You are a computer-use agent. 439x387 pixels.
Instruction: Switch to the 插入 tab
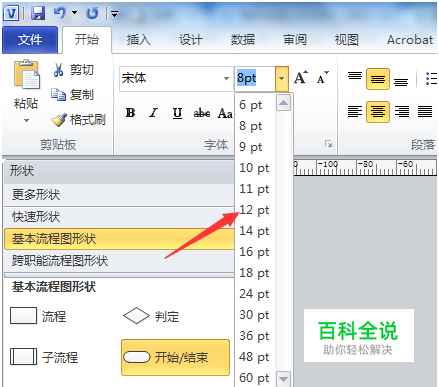(138, 40)
